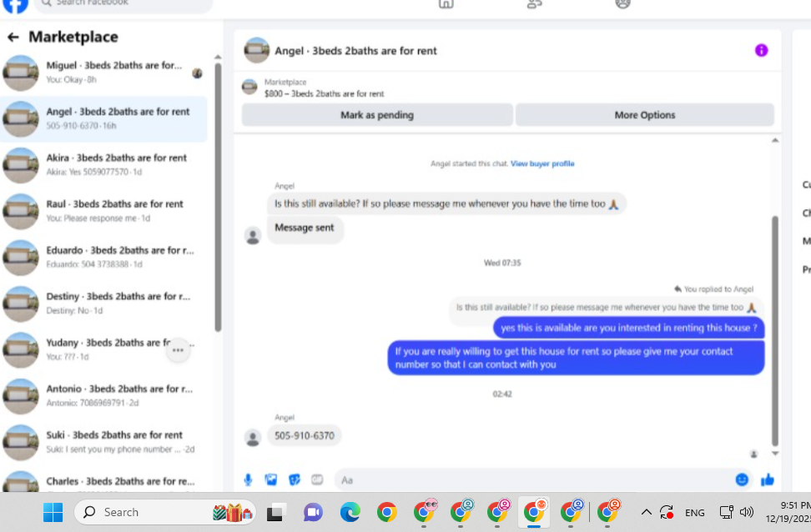Viewport: 811px width, 532px height.
Task: Go back using the Marketplace back arrow
Action: coord(13,37)
